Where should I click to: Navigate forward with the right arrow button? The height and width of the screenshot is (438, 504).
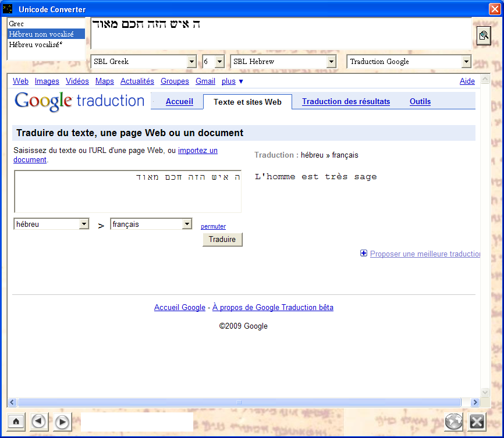(62, 422)
